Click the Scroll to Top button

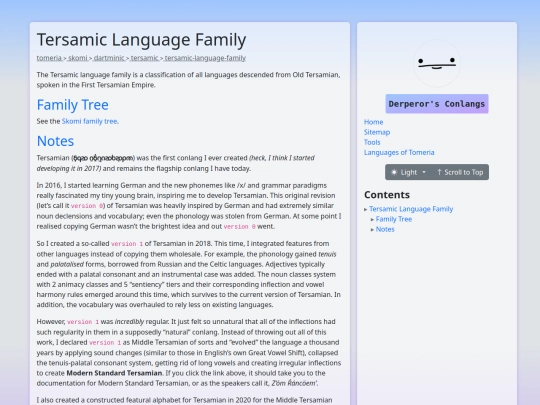(460, 172)
